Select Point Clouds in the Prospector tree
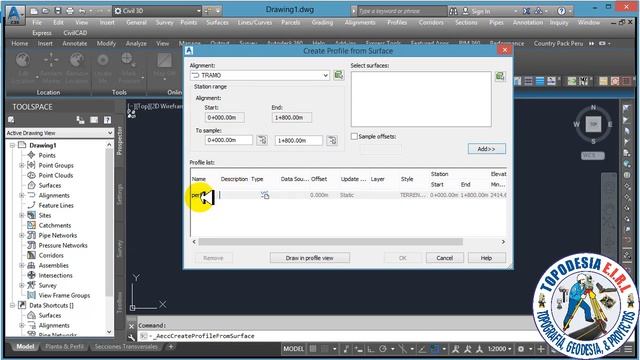 coord(56,175)
